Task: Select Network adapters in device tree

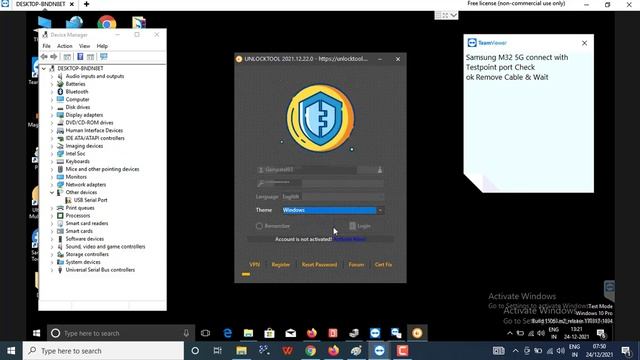Action: pos(86,184)
